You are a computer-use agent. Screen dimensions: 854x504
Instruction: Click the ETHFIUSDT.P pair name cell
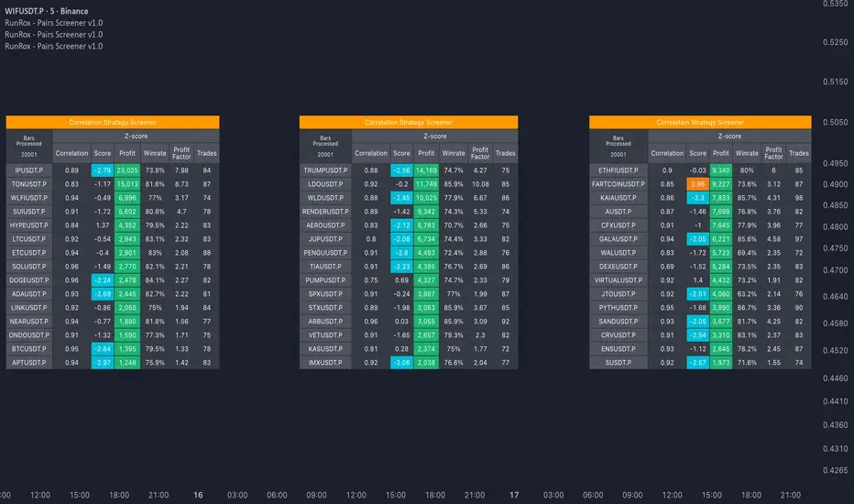[619, 170]
